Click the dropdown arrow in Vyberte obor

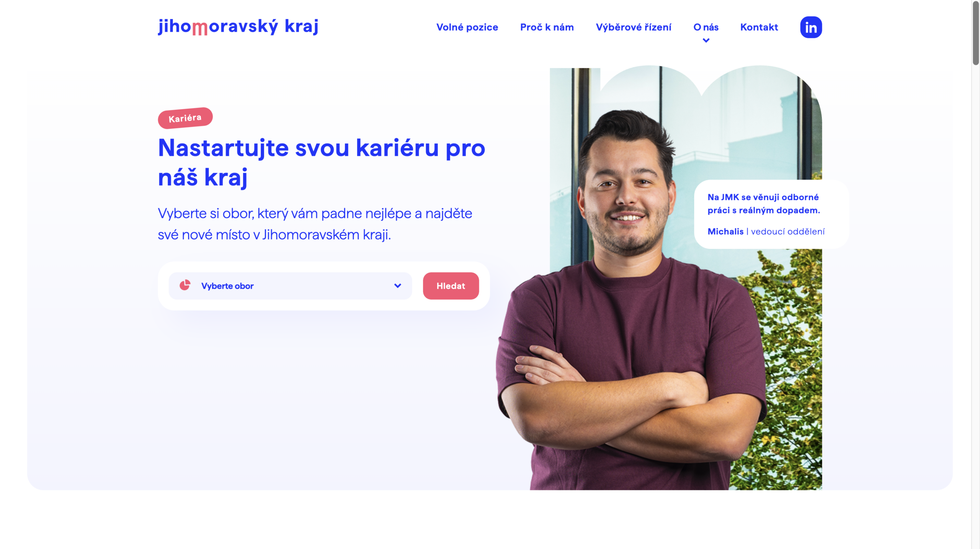point(398,286)
